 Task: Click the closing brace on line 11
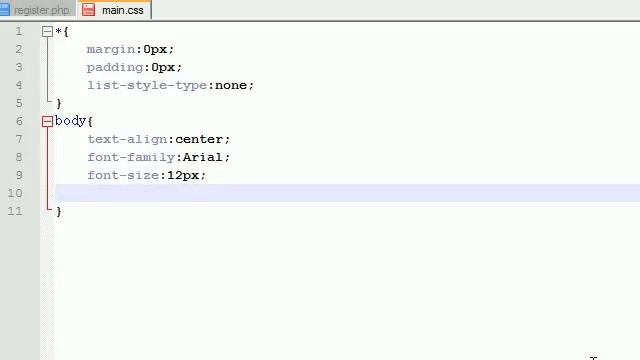point(59,211)
